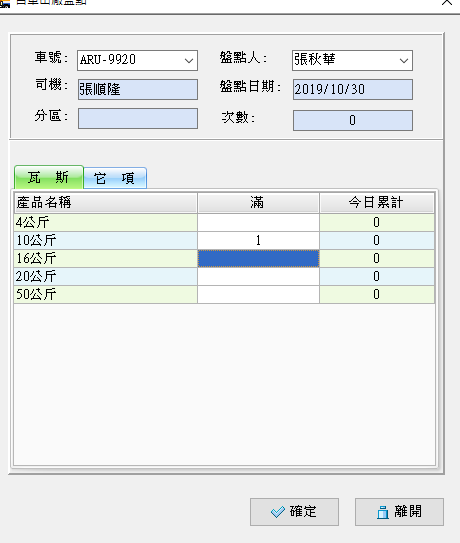Click the 今日累計 column header

(377, 203)
